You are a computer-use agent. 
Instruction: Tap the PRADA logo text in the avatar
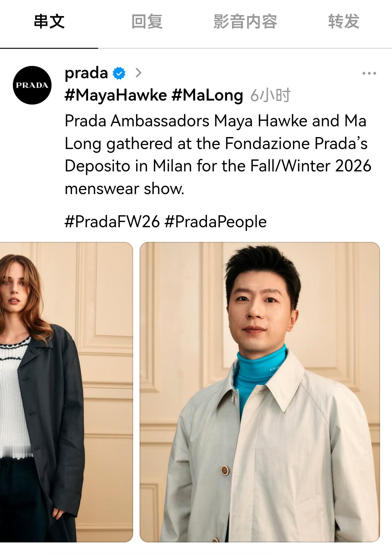[x=32, y=86]
